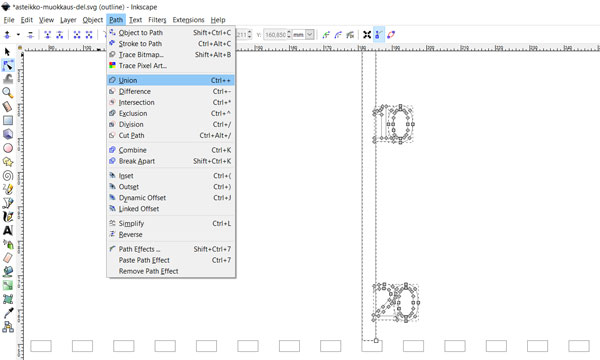Select the Mesh gradient tool

(8, 299)
